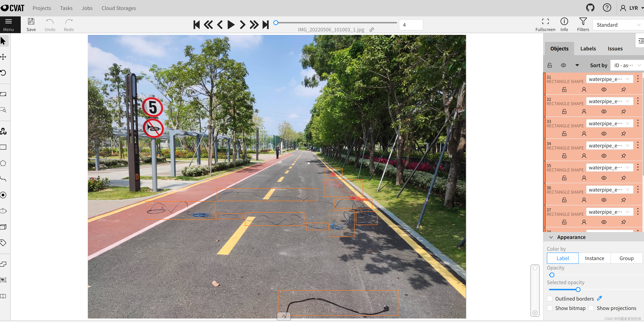Choose the draw points tool

click(3, 195)
